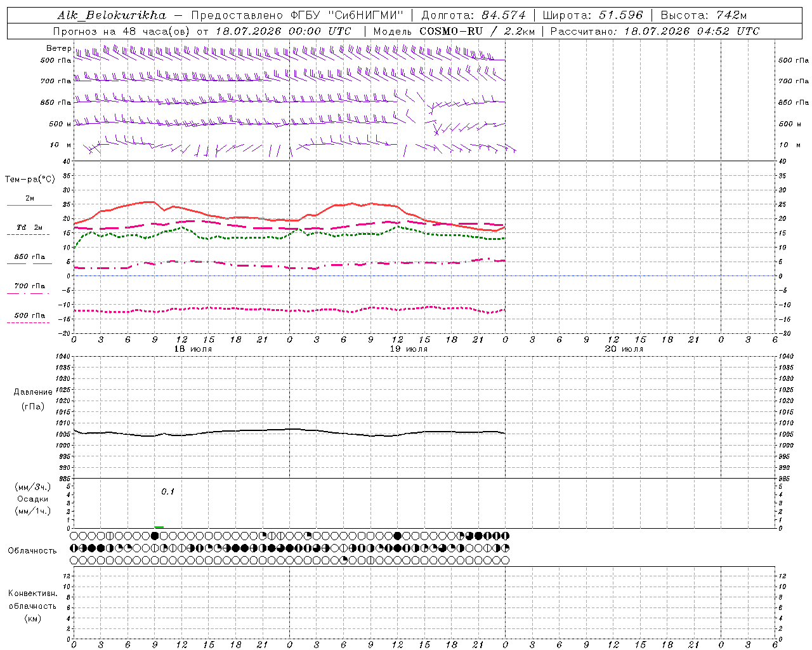Image resolution: width=812 pixels, height=650 pixels.
Task: Click the Высота: 742м header field
Action: click(x=704, y=15)
